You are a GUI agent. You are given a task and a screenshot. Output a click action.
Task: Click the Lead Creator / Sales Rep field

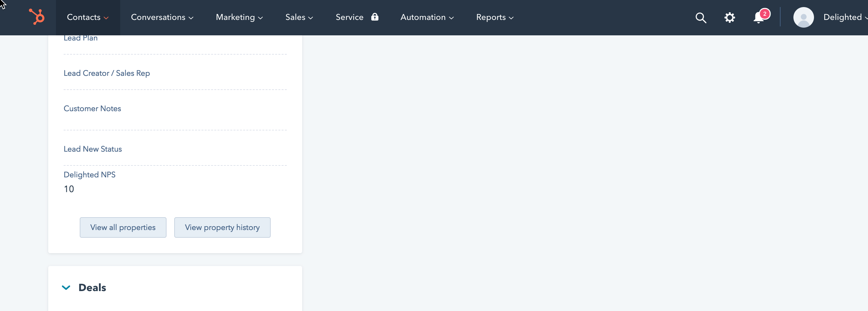coord(175,73)
